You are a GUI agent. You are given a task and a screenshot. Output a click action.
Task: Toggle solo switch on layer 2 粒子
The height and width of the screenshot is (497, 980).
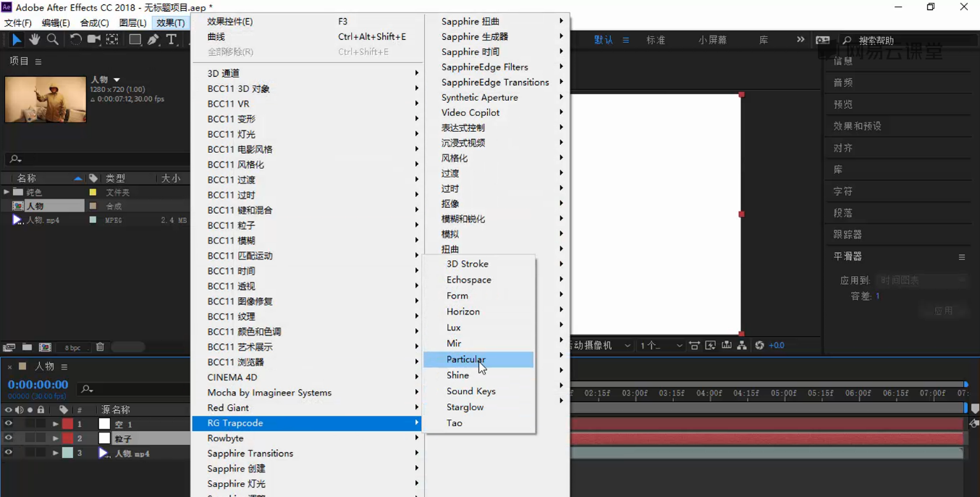tap(30, 438)
